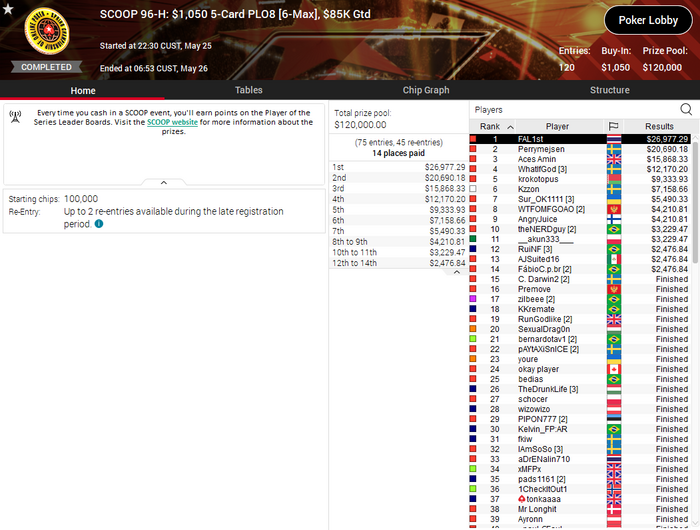
Task: Click Thailand flag next to FAL1st
Action: pos(614,139)
